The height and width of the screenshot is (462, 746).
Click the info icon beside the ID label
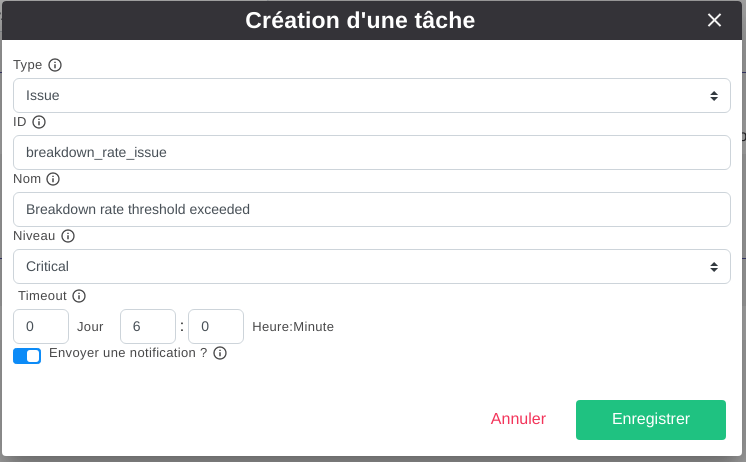(x=39, y=122)
